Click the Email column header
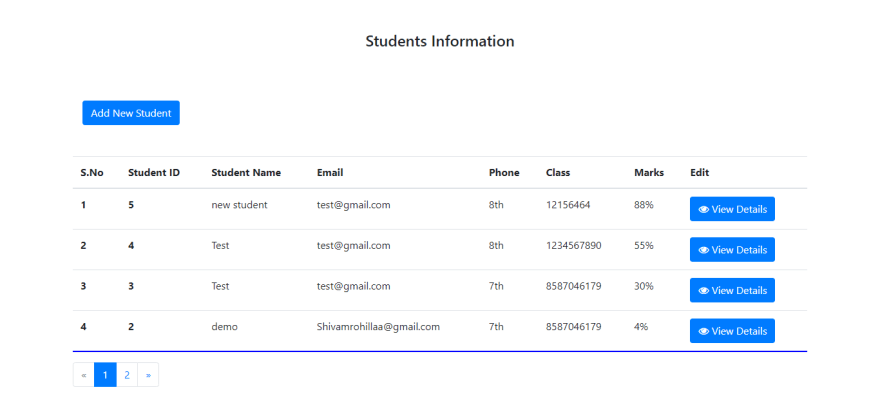 pyautogui.click(x=330, y=173)
